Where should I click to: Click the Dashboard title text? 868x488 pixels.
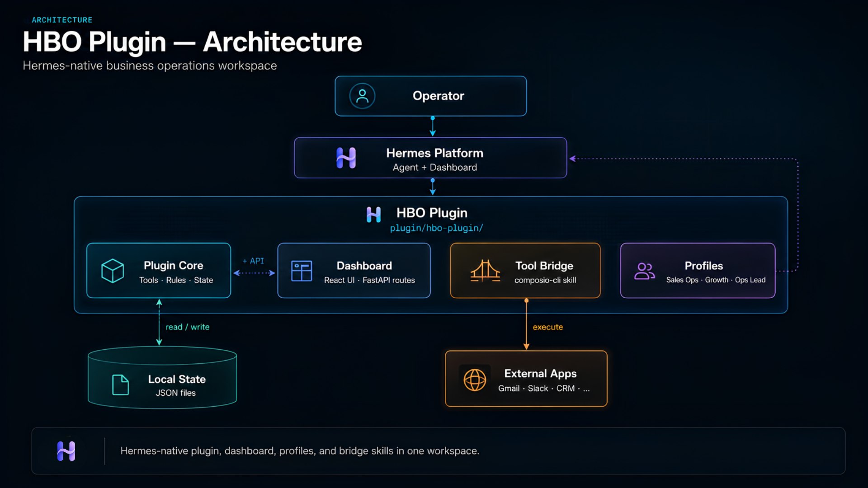click(x=364, y=266)
